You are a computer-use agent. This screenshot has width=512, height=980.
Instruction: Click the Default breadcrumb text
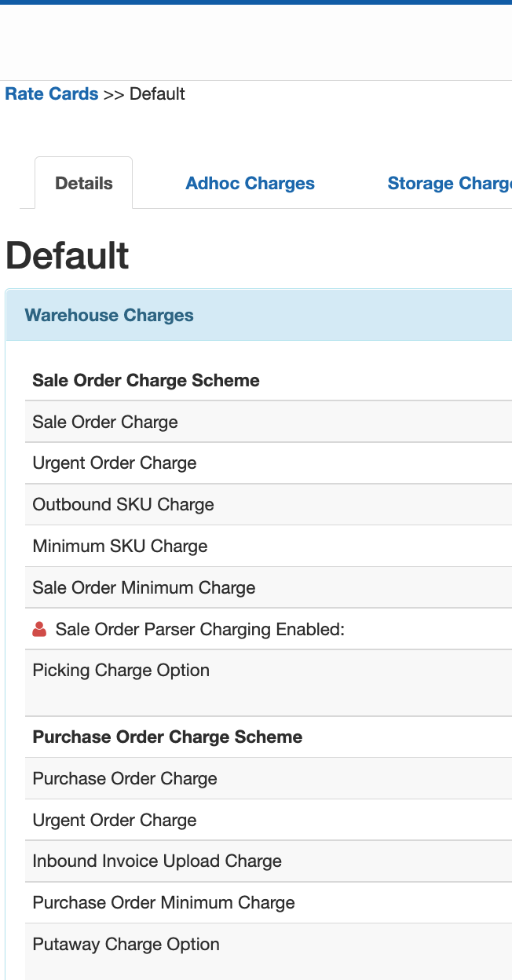click(157, 94)
